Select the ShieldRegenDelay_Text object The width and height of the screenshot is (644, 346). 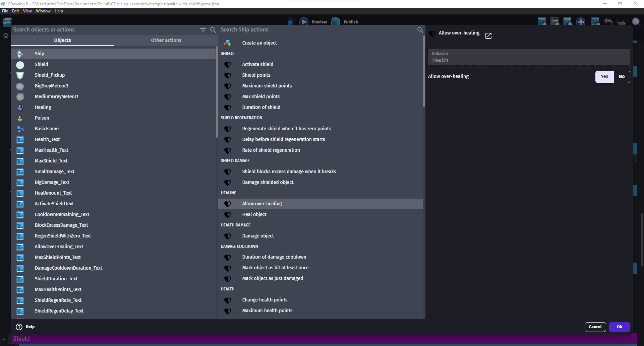(x=113, y=311)
